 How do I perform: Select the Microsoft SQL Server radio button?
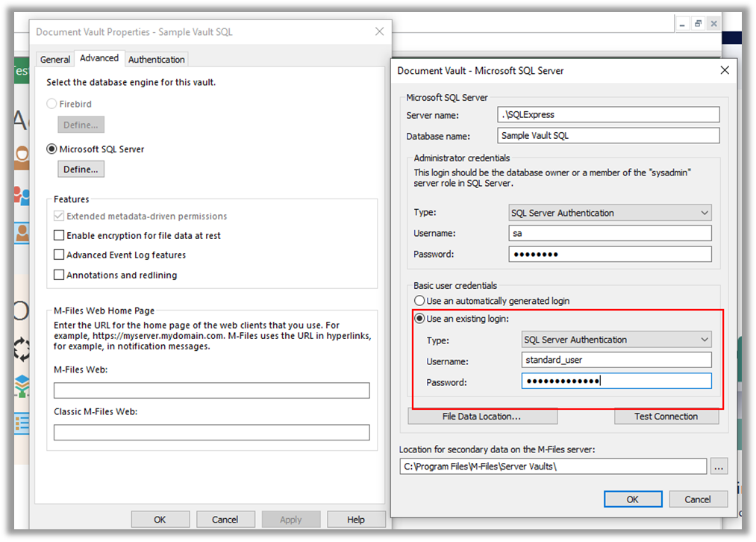(x=51, y=149)
